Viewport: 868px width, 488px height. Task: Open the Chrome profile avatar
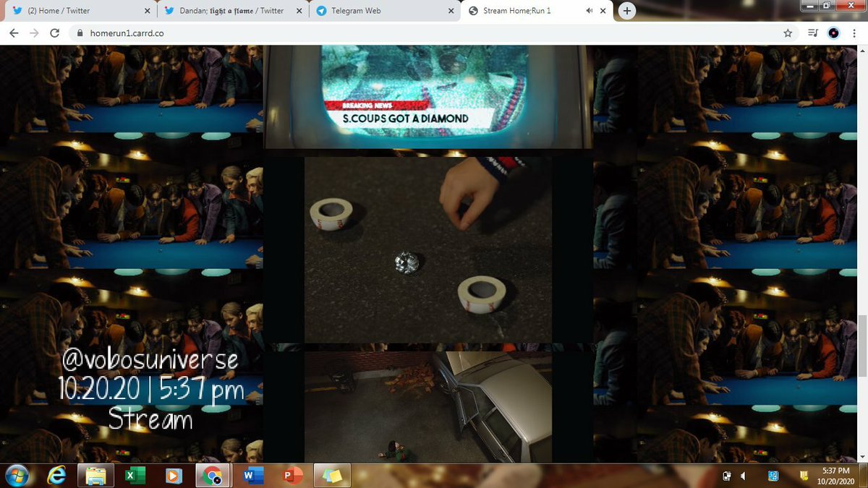pyautogui.click(x=833, y=33)
